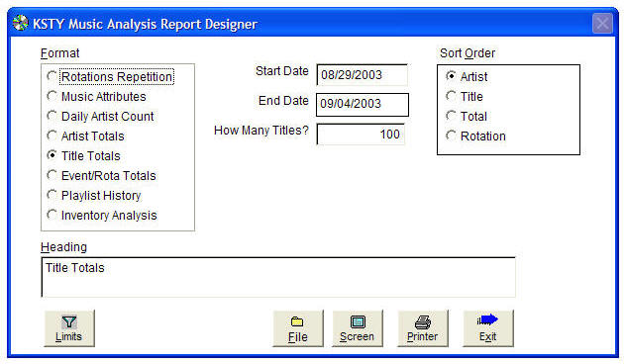Click inside the Heading text box

click(x=278, y=277)
